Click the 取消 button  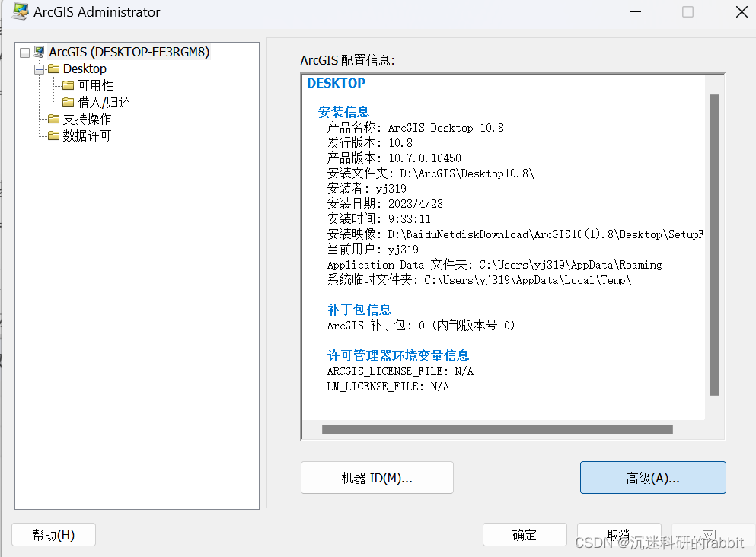pyautogui.click(x=619, y=535)
